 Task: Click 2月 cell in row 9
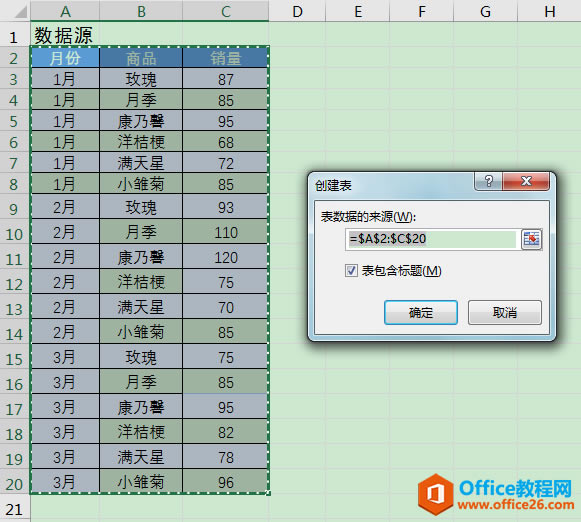tap(65, 207)
